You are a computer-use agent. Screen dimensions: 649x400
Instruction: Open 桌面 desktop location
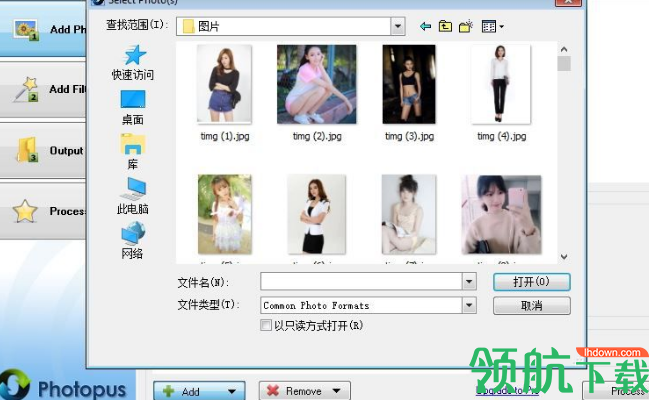tap(132, 108)
